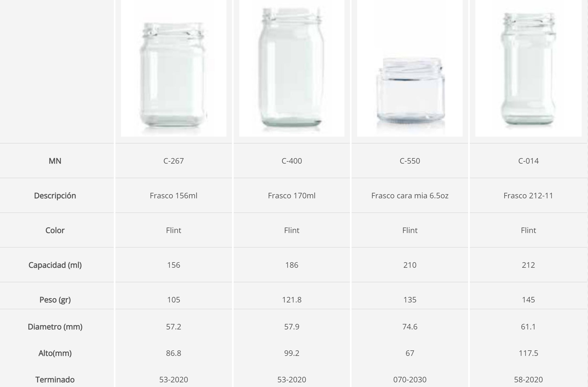Viewport: 588px width, 387px height.
Task: Click the C-267 jar product image
Action: click(174, 74)
